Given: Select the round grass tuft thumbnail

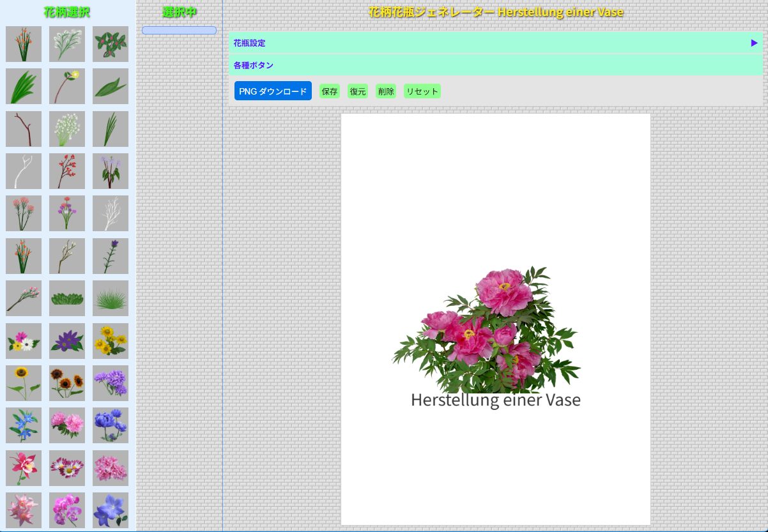Looking at the screenshot, I should (x=111, y=298).
